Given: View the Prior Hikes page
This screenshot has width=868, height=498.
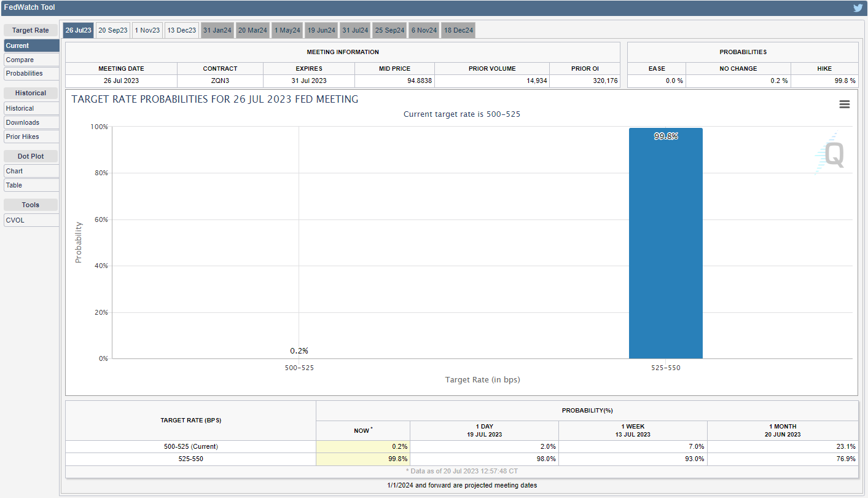Looking at the screenshot, I should pyautogui.click(x=31, y=136).
